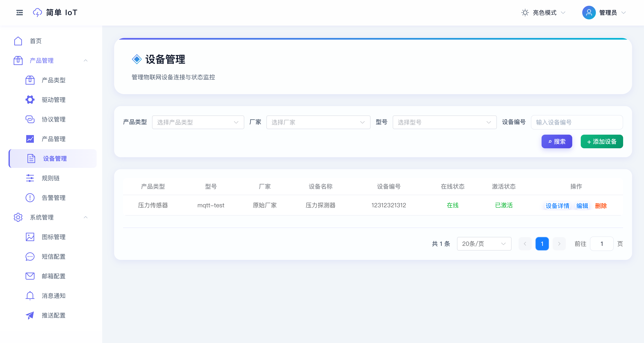Click the 管理员 user avatar icon
The image size is (644, 343).
pos(589,13)
